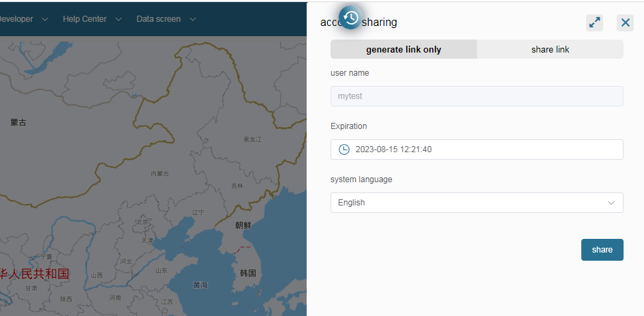644x316 pixels.
Task: Open the Developer menu label
Action: tap(15, 19)
